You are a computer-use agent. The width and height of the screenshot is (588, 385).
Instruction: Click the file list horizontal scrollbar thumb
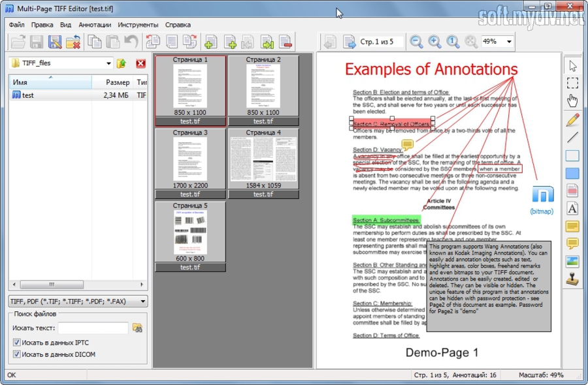click(x=52, y=285)
